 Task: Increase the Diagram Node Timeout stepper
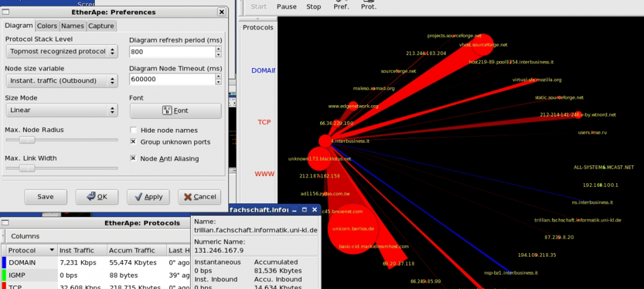pyautogui.click(x=218, y=76)
